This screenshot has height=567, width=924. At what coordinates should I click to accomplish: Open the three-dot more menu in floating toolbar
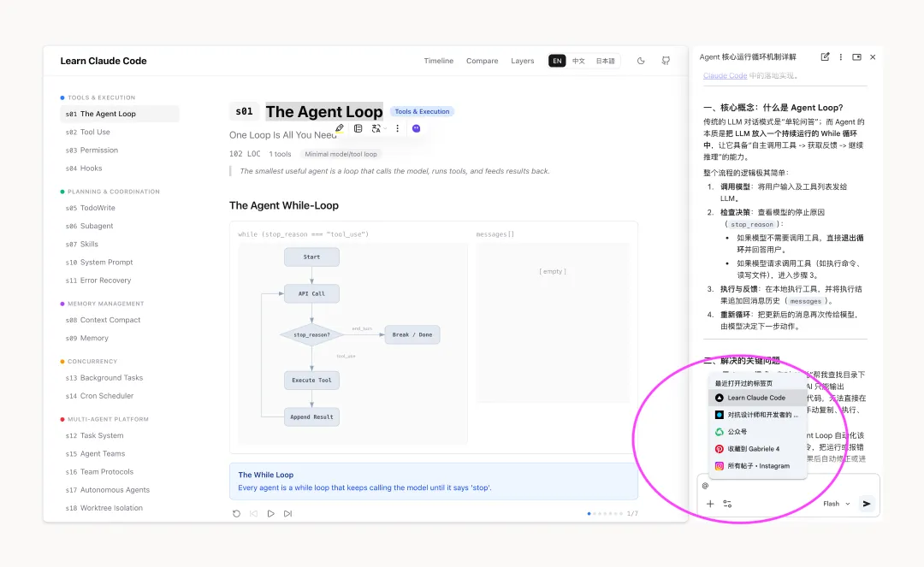(x=397, y=128)
